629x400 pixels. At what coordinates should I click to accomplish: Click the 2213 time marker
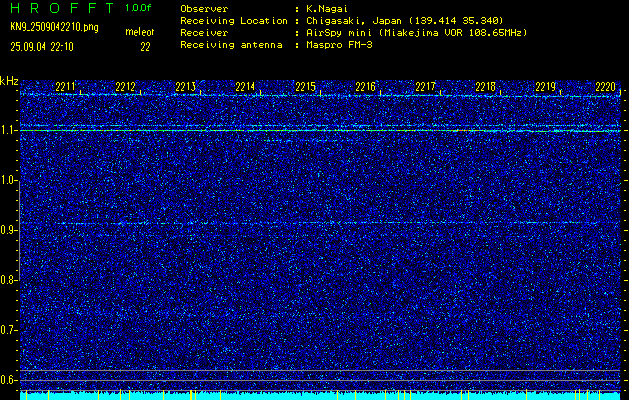pyautogui.click(x=185, y=87)
